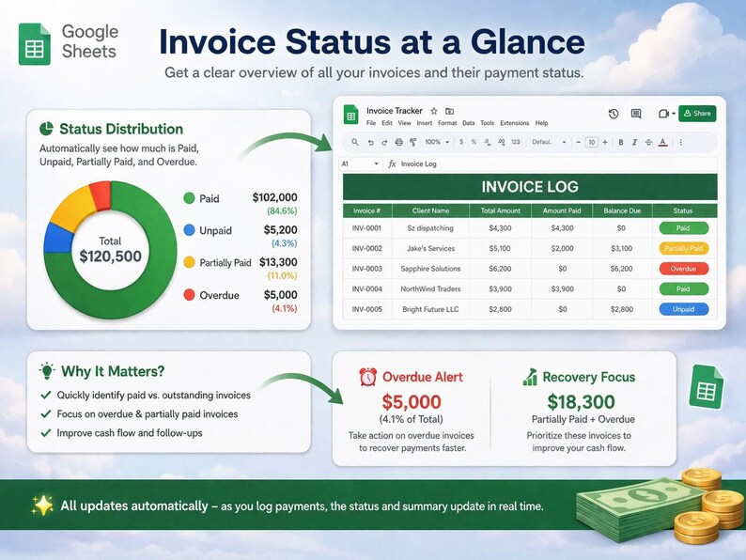
Task: Expand the A1 name box dropdown arrow
Action: coord(376,163)
